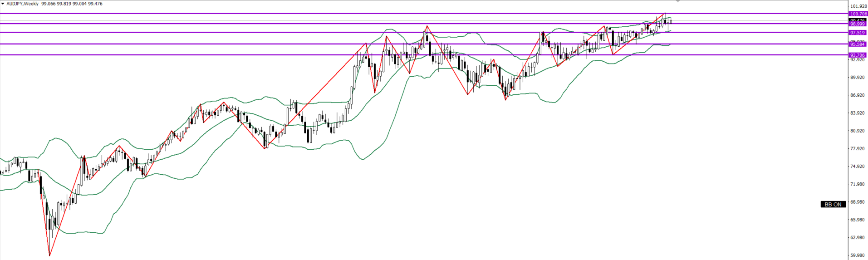Open the dropdown arrow beside AUDJPY,Weekly
Viewport: 868px width, 260px height.
coord(2,4)
